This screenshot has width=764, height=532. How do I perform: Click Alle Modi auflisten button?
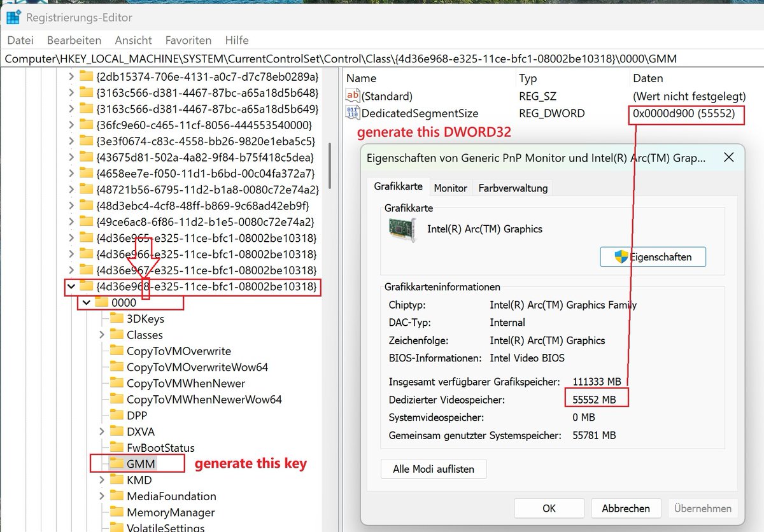pos(434,469)
